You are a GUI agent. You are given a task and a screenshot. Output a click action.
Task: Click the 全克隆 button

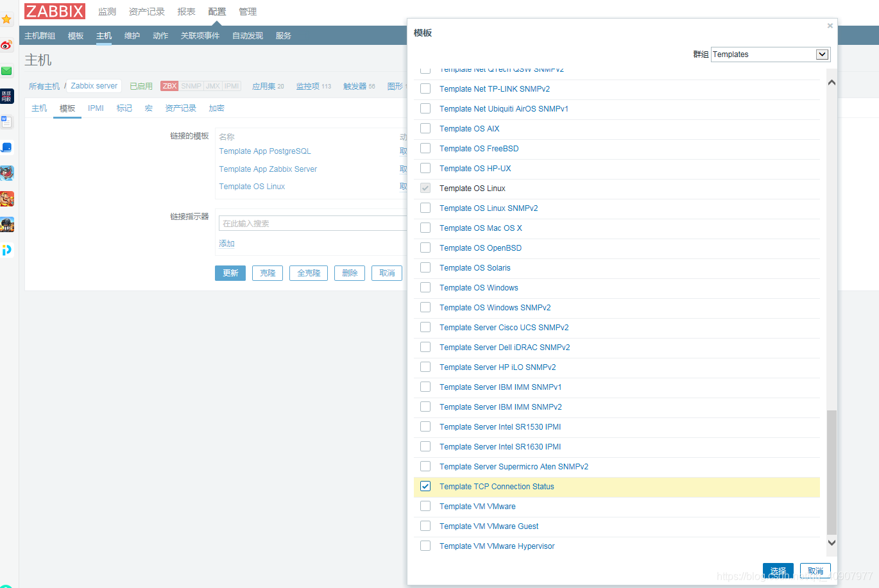tap(309, 273)
